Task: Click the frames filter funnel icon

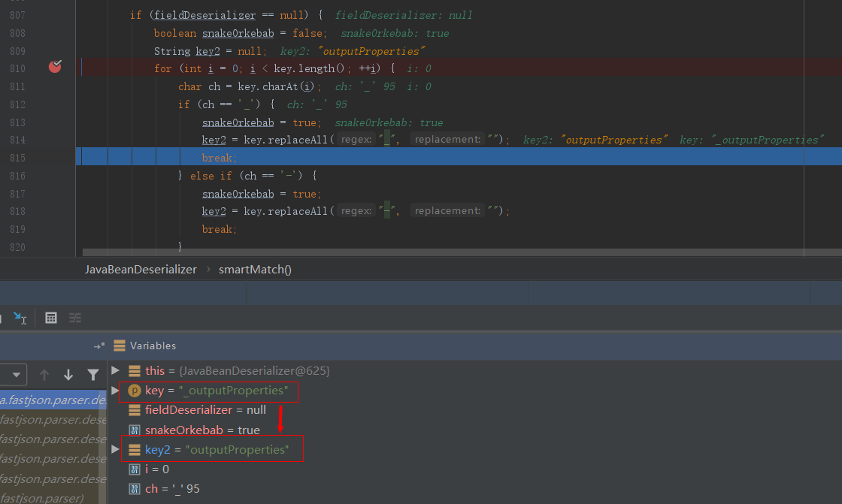Action: tap(93, 375)
